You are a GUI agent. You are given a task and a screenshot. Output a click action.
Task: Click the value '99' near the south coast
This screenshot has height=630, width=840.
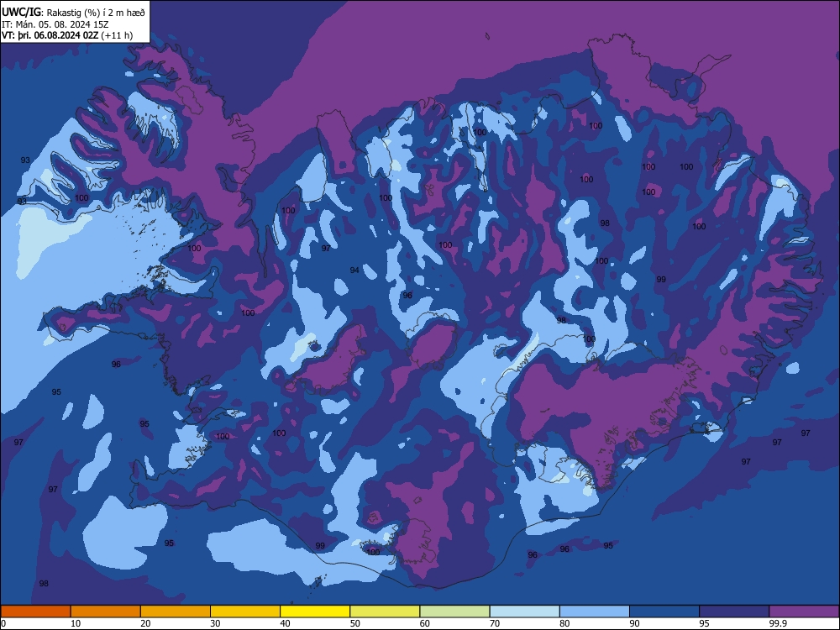click(320, 546)
